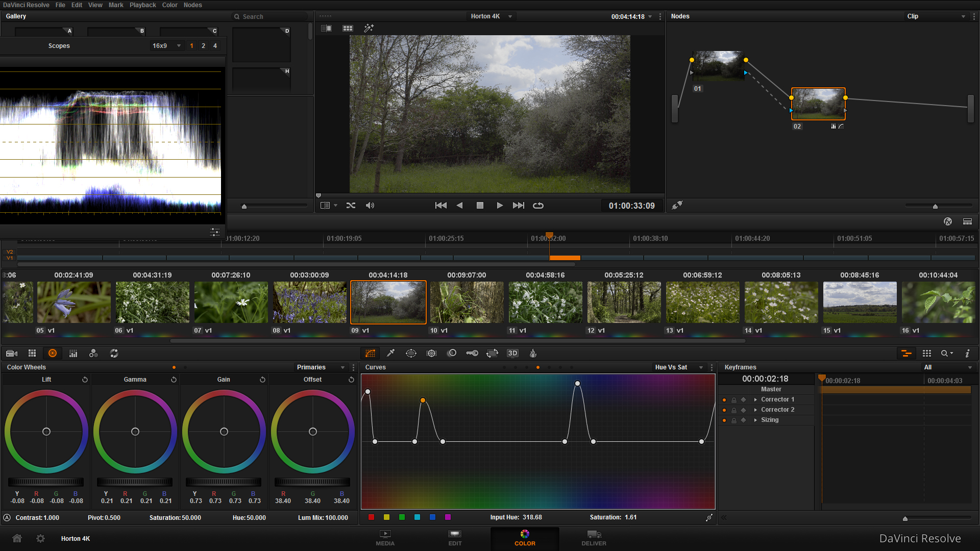Toggle the Corrector 2 lock icon
This screenshot has width=980, height=551.
tap(734, 410)
